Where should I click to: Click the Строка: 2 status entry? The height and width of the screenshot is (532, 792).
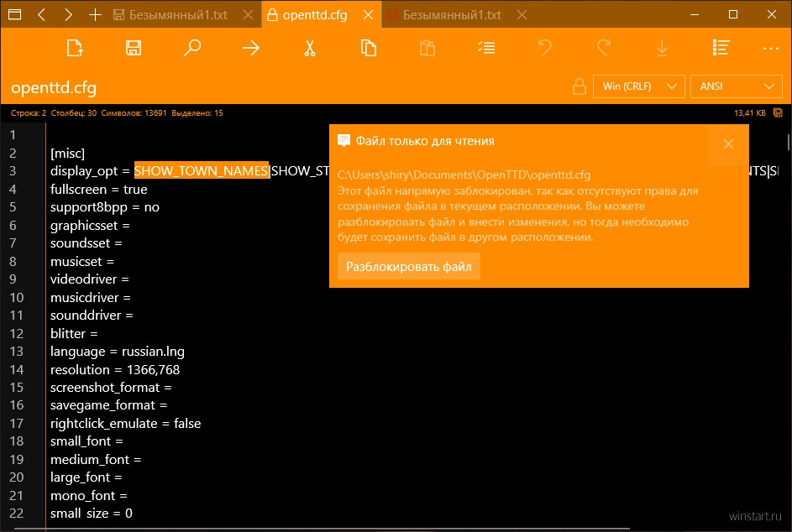29,113
